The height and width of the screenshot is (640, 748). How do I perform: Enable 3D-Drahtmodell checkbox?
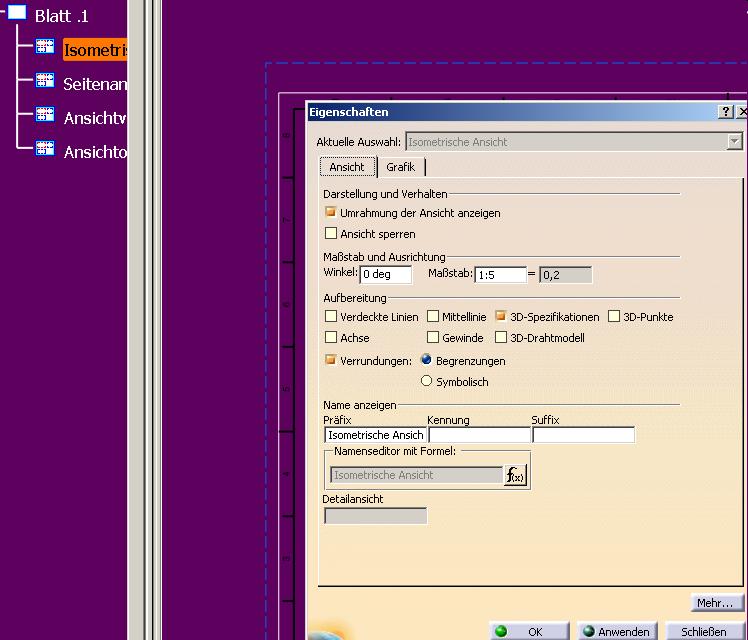[x=500, y=337]
